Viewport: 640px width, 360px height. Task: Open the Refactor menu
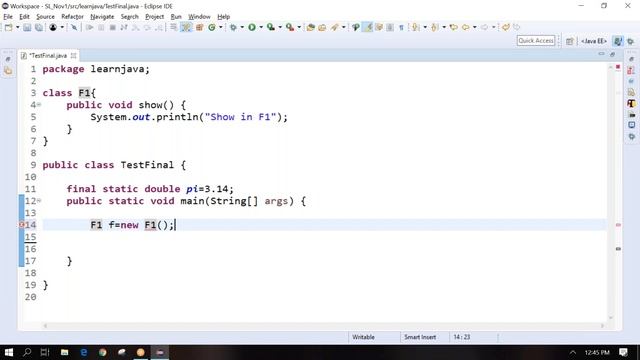[72, 17]
